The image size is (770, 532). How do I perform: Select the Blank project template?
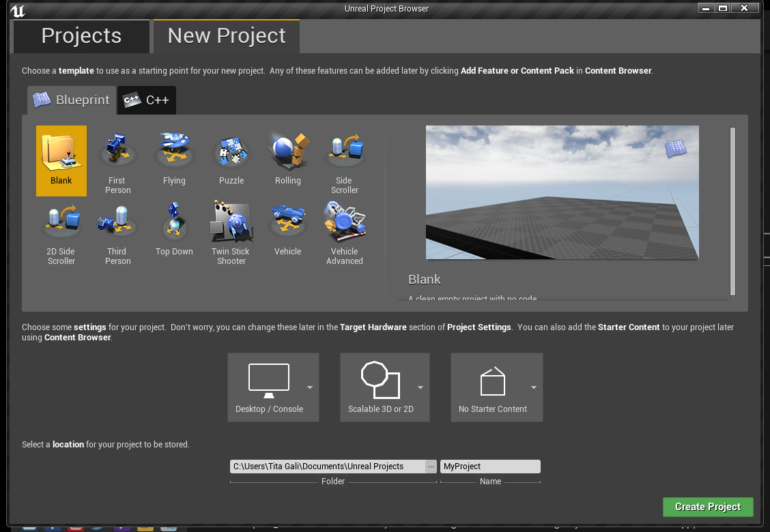[61, 160]
